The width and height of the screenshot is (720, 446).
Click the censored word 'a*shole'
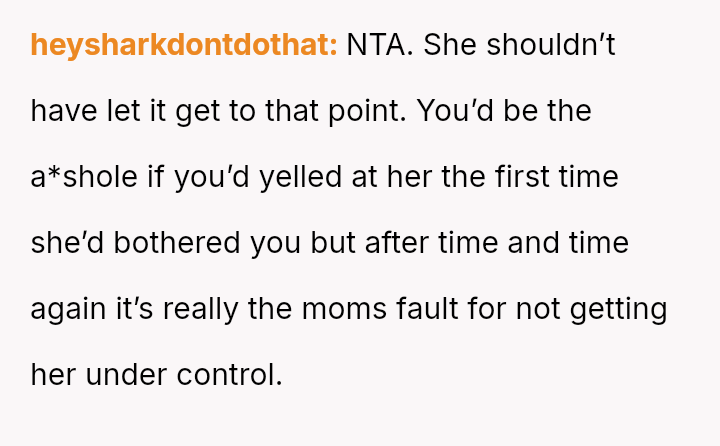point(84,177)
